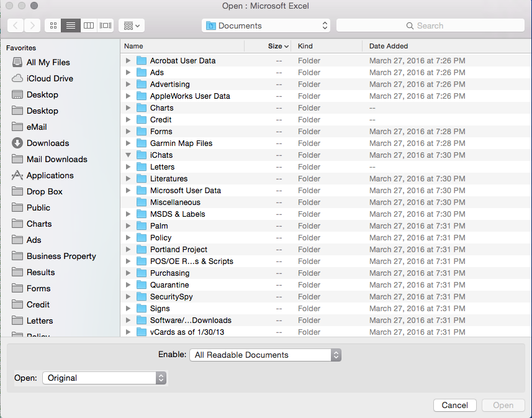Click the Open button
The width and height of the screenshot is (532, 418).
coord(503,405)
